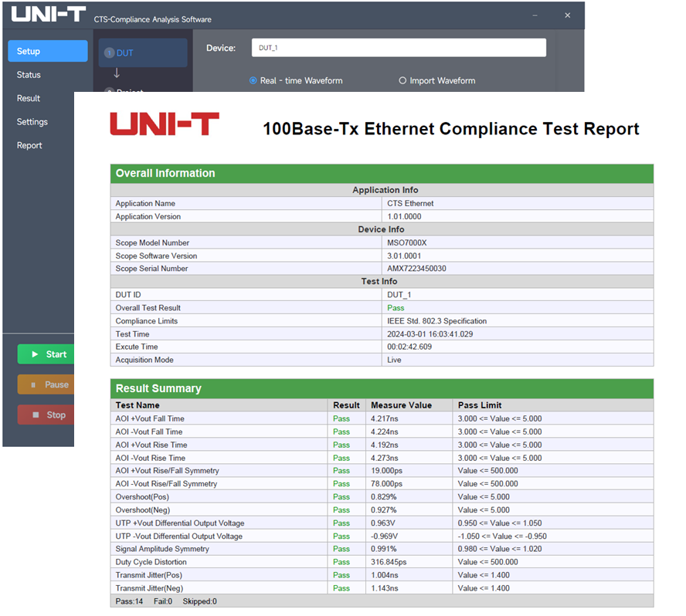Go to the Report section
Screen dimensions: 686x616
pos(29,146)
